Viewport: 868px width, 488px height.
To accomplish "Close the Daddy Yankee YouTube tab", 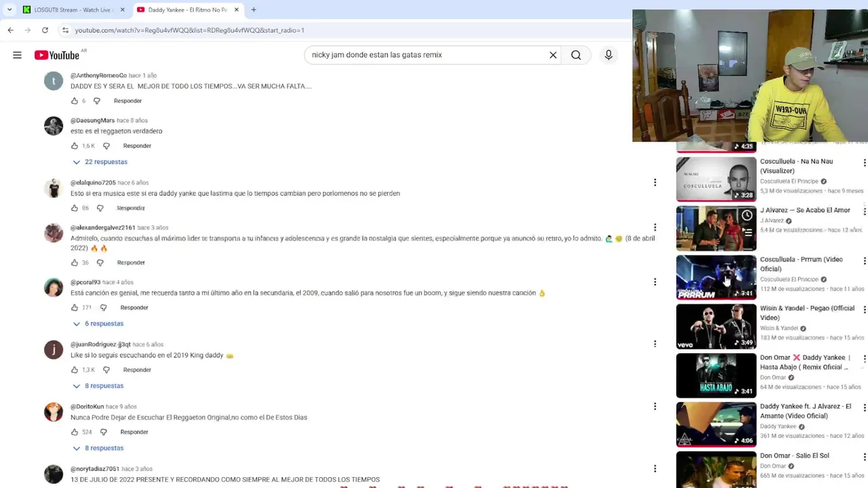I will pyautogui.click(x=237, y=9).
